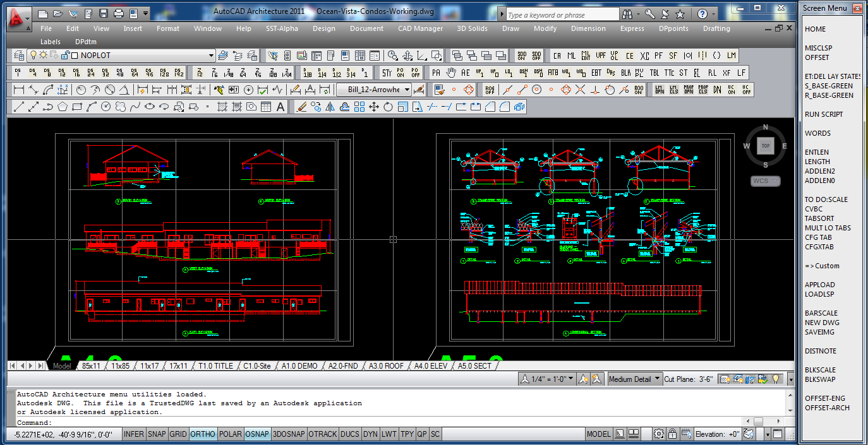Open the Layer Properties Manager icon
Image resolution: width=868 pixels, height=445 pixels.
click(19, 56)
